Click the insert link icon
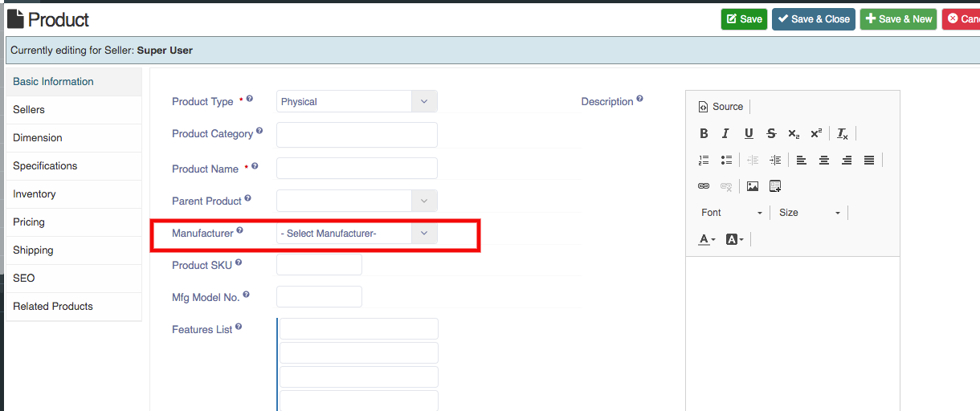The height and width of the screenshot is (411, 980). pyautogui.click(x=704, y=186)
